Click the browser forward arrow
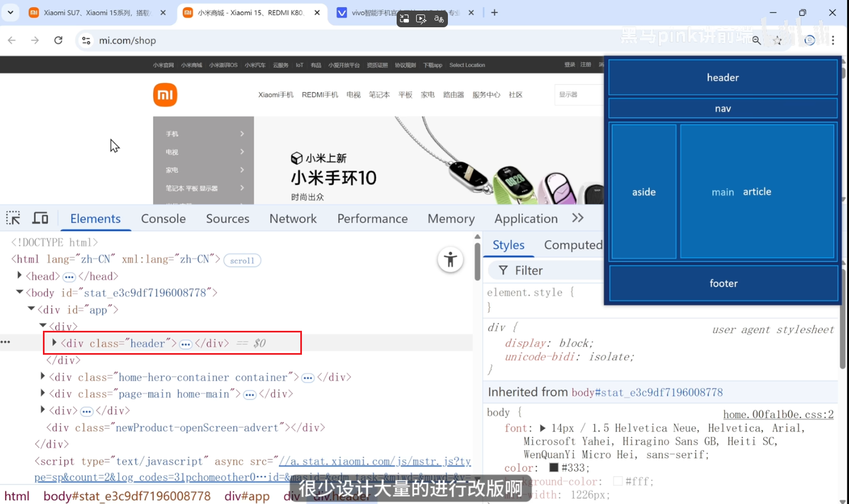 click(35, 40)
